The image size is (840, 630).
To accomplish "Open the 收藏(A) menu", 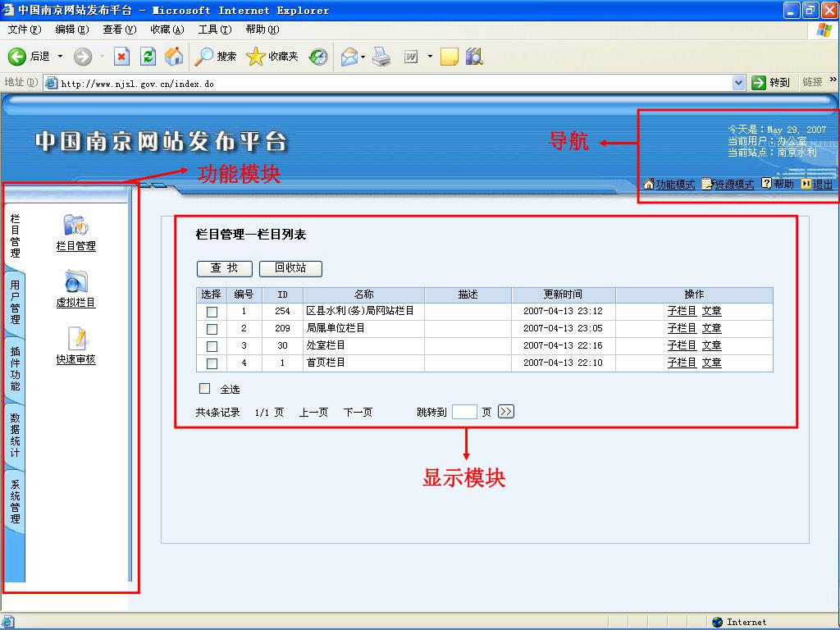I will point(167,30).
